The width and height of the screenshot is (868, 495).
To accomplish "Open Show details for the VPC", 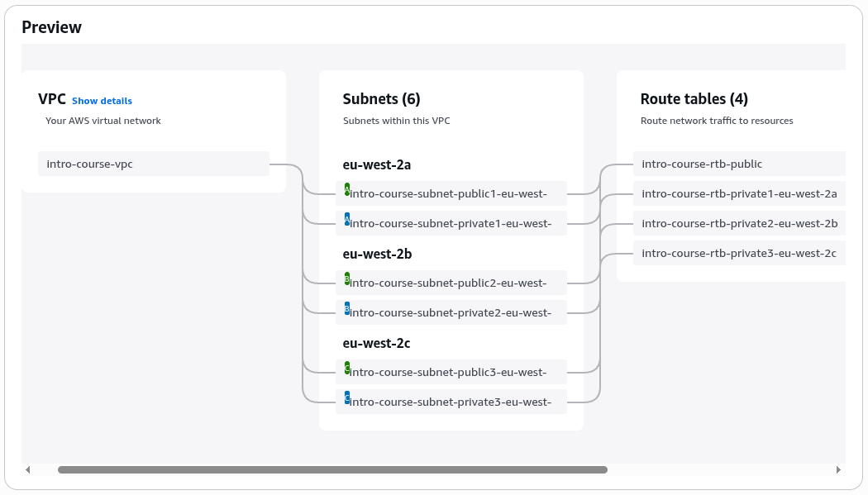I will 101,100.
